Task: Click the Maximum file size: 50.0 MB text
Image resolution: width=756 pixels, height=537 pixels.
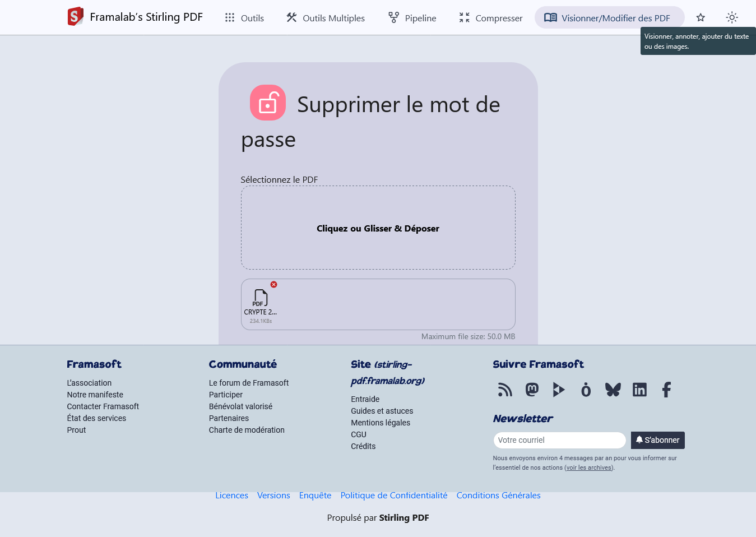Action: coord(468,336)
